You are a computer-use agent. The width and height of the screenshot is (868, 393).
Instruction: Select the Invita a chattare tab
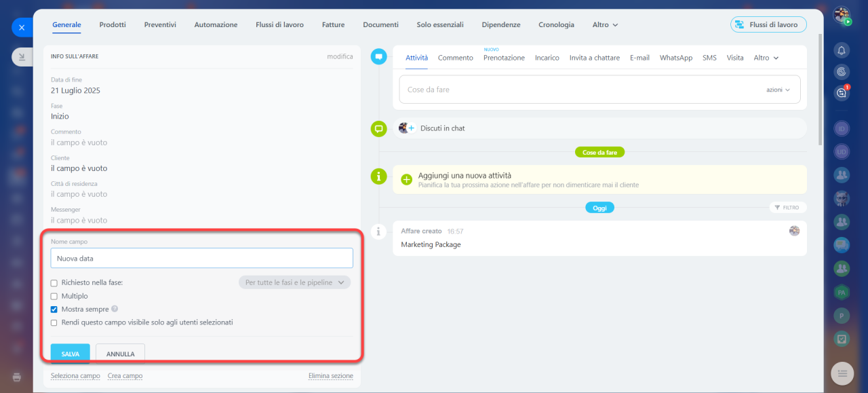pyautogui.click(x=595, y=58)
